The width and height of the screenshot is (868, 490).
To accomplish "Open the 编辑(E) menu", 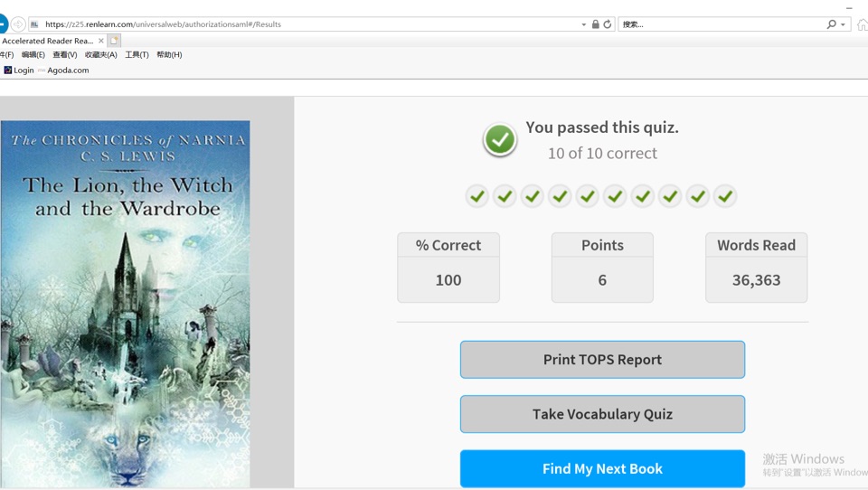I will 33,55.
